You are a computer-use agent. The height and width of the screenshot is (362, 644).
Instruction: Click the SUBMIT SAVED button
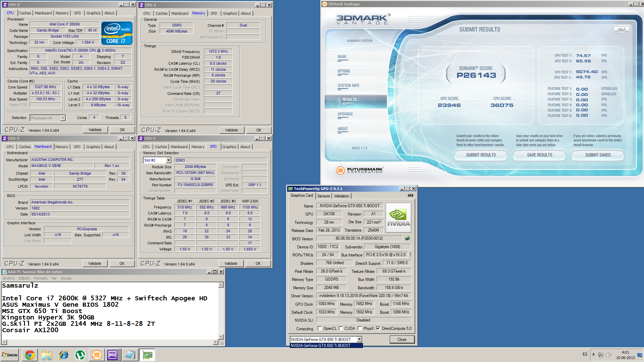[598, 155]
